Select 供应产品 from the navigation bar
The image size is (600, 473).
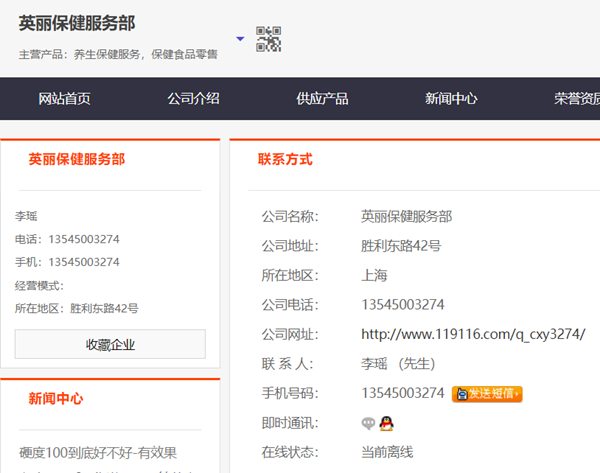point(322,98)
